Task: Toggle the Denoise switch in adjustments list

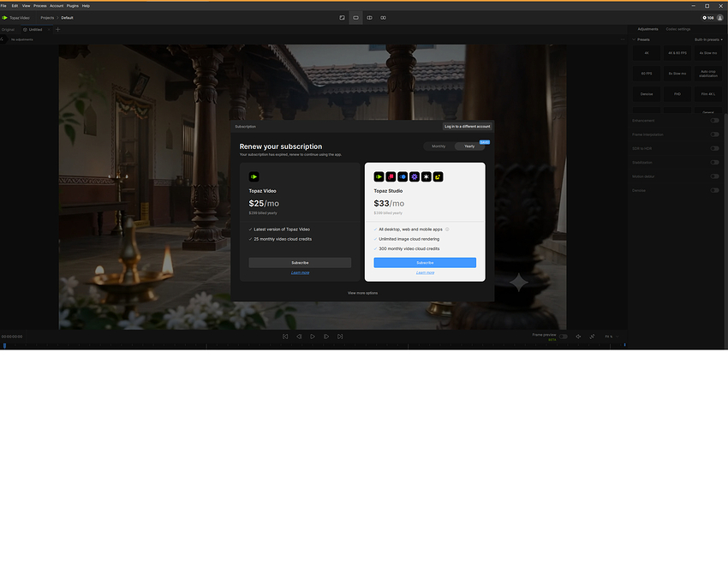Action: (714, 190)
